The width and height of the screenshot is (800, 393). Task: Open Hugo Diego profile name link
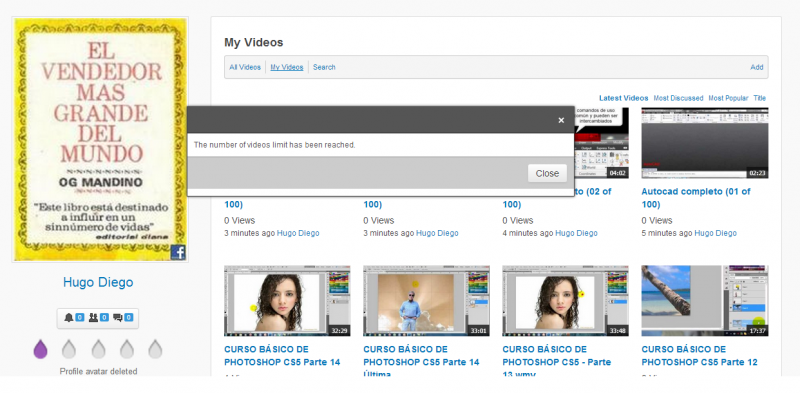[98, 282]
